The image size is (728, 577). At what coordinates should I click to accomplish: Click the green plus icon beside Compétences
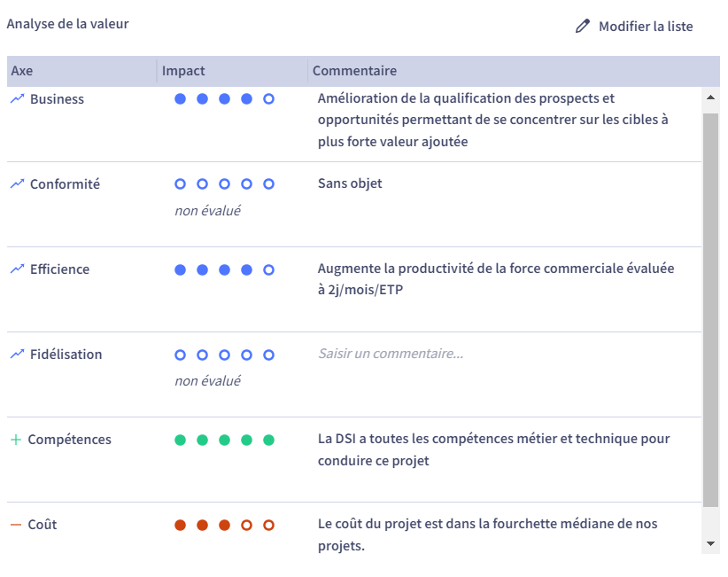coord(16,440)
